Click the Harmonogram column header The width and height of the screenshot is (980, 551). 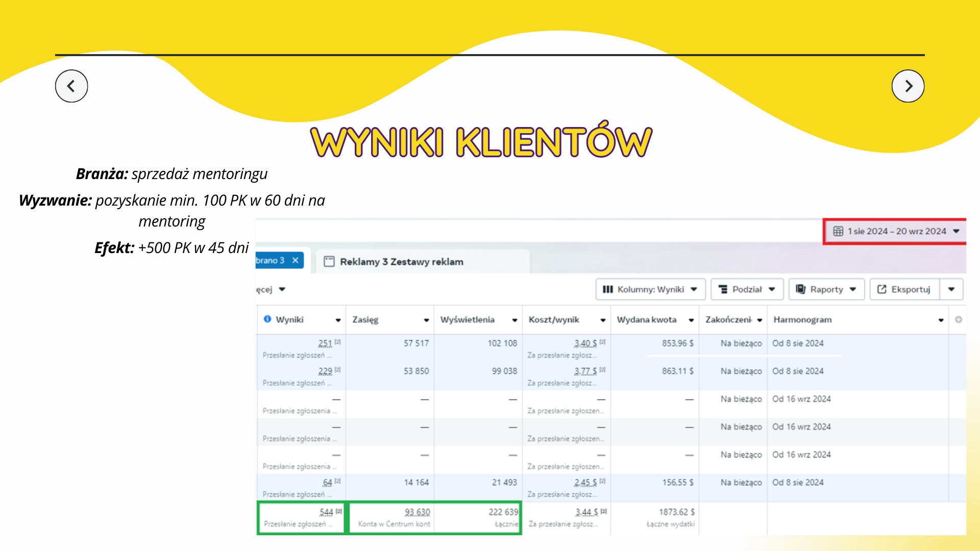pyautogui.click(x=802, y=319)
